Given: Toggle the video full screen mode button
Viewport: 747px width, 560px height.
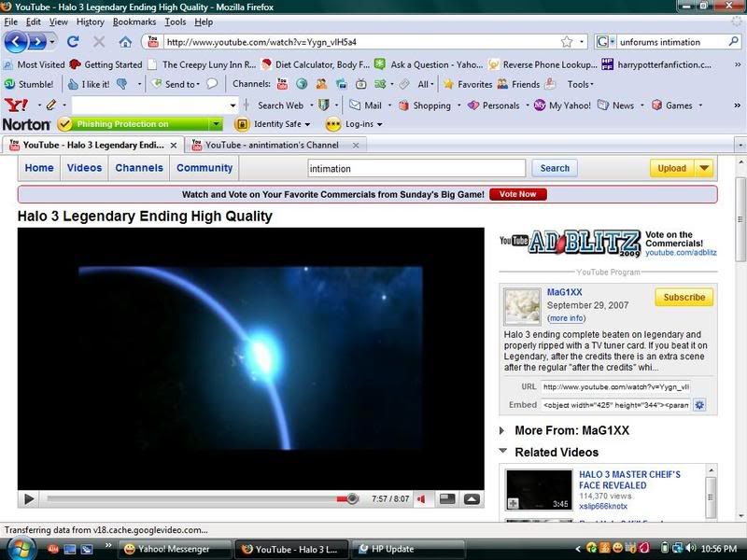Looking at the screenshot, I should (472, 499).
